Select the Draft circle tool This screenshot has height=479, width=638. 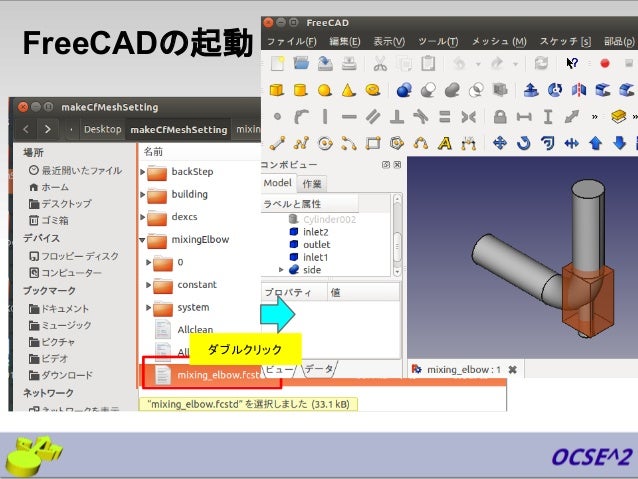click(325, 143)
